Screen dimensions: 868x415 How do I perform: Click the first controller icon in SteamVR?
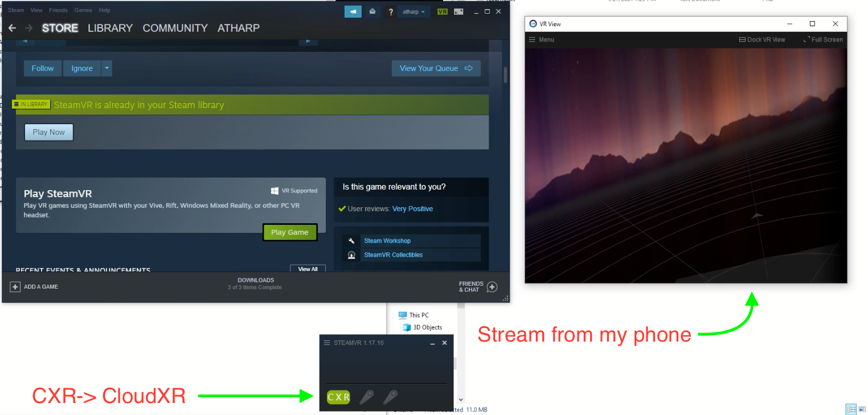coord(366,397)
